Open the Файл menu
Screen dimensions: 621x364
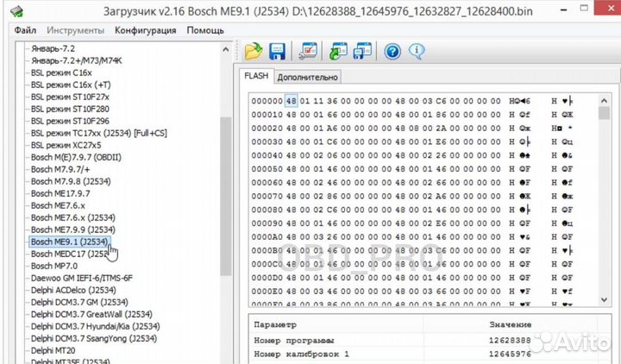coord(25,30)
